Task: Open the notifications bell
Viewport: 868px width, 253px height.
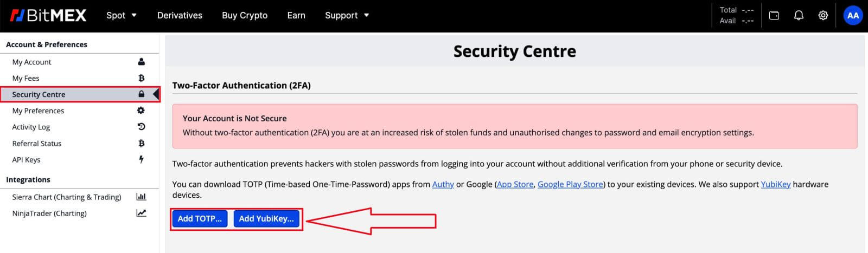Action: pos(799,16)
